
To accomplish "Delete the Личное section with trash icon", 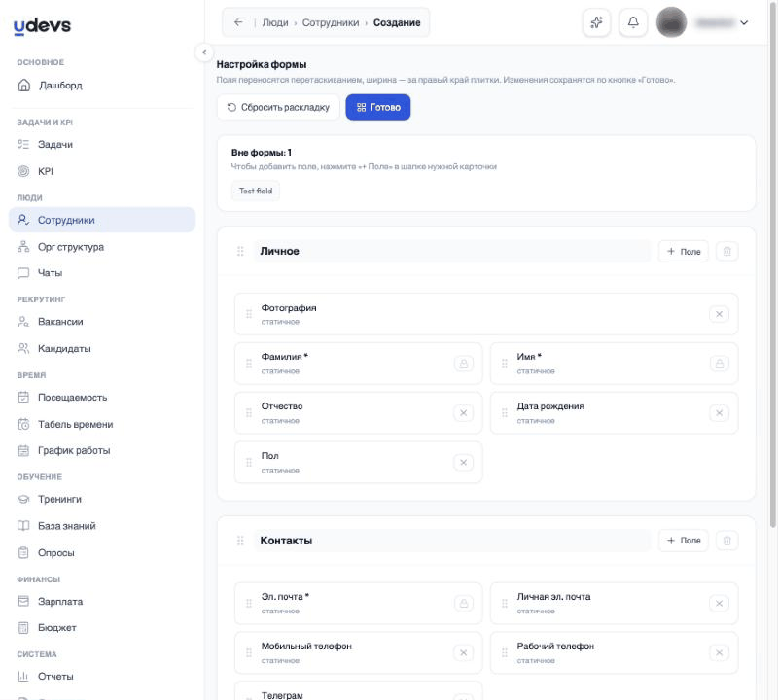I will click(726, 252).
